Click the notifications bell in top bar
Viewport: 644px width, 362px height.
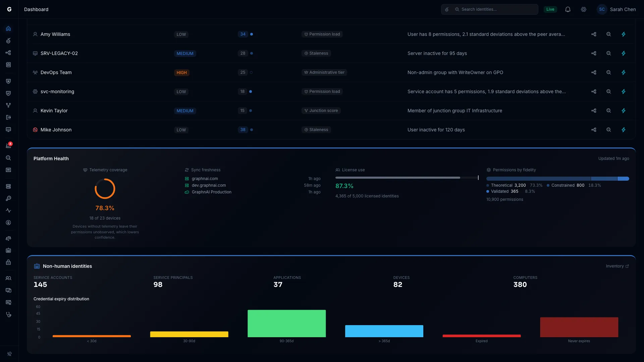[x=568, y=9]
